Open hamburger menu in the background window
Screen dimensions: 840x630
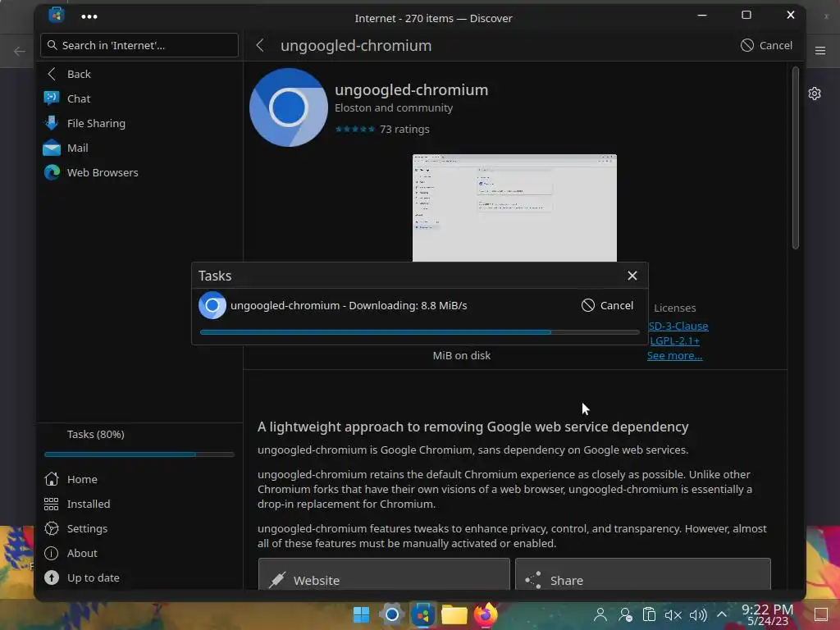coord(820,50)
